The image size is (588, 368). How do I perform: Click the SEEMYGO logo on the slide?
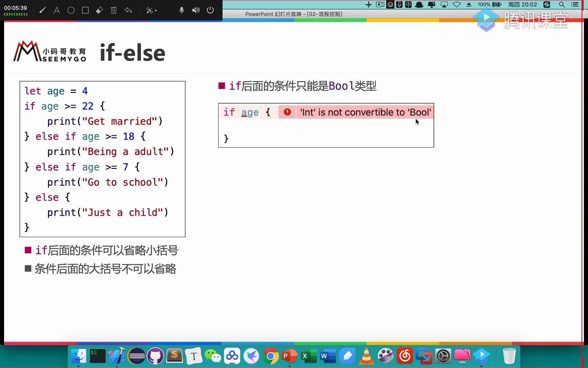[x=50, y=52]
